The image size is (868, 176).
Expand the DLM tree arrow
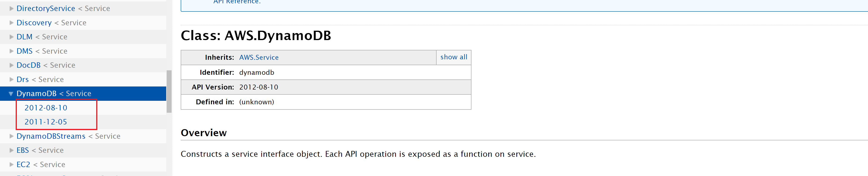(x=11, y=37)
